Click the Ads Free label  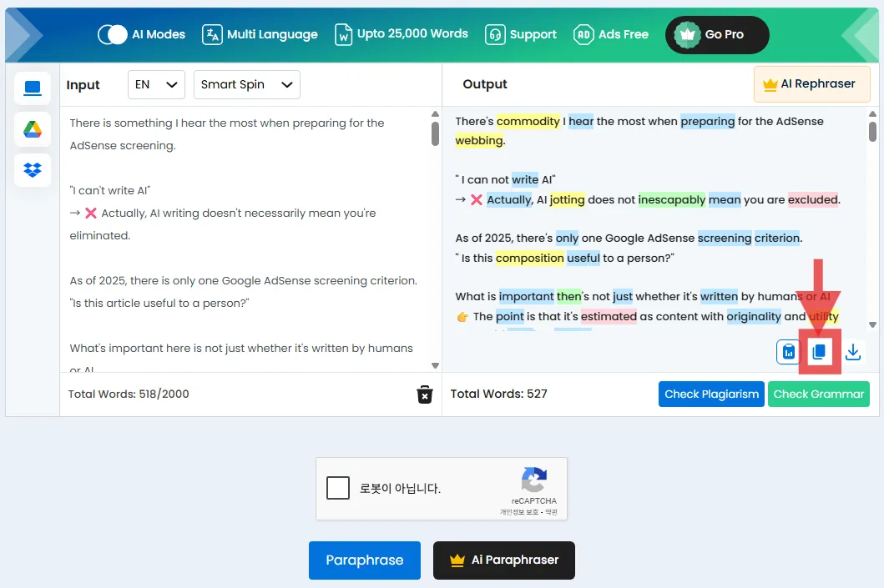[624, 34]
